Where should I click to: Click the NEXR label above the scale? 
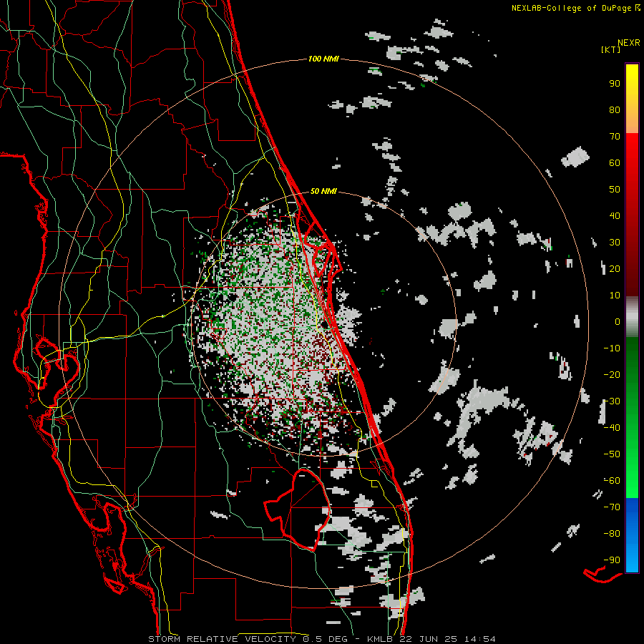628,43
